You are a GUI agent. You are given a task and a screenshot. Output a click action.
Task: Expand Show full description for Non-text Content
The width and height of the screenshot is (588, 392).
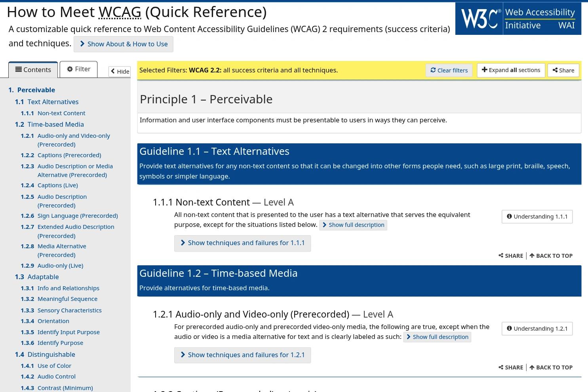click(353, 225)
